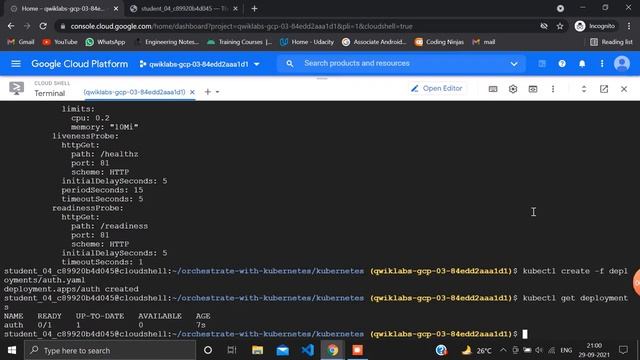Click the Google Cloud Platform logo text
This screenshot has height=360, width=640.
[x=80, y=64]
